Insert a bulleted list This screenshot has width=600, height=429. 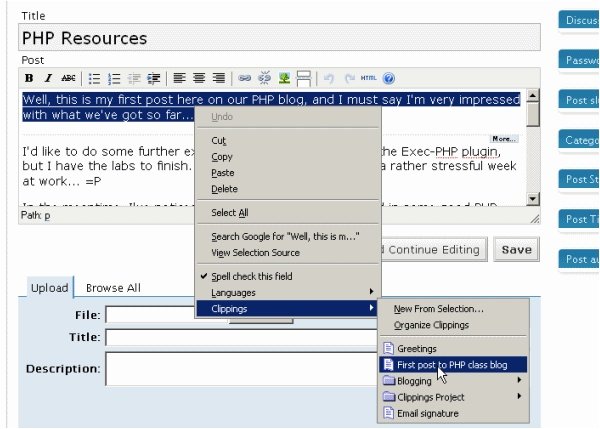pyautogui.click(x=94, y=78)
